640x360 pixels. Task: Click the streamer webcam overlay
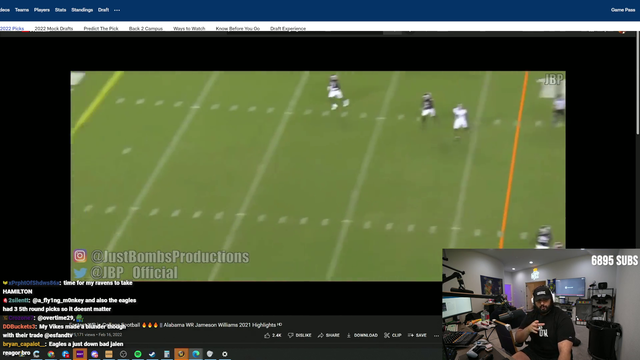541,304
